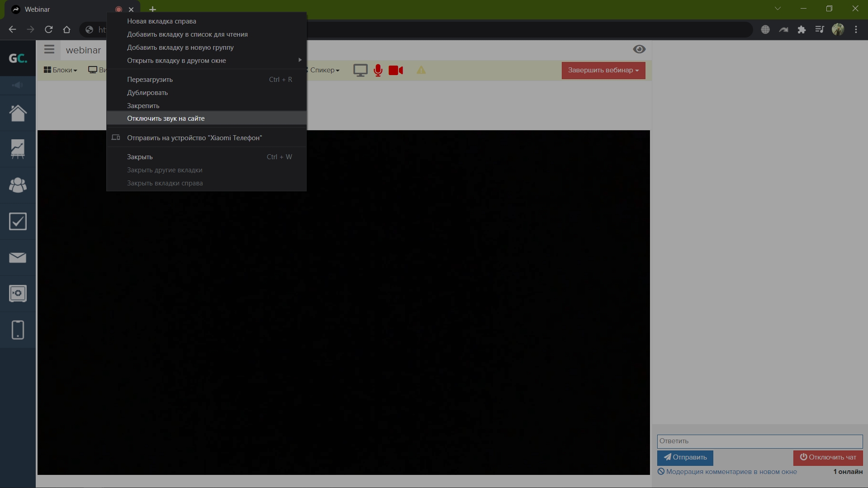Open the checkmark tasks icon in sidebar
The height and width of the screenshot is (488, 868).
(x=18, y=222)
